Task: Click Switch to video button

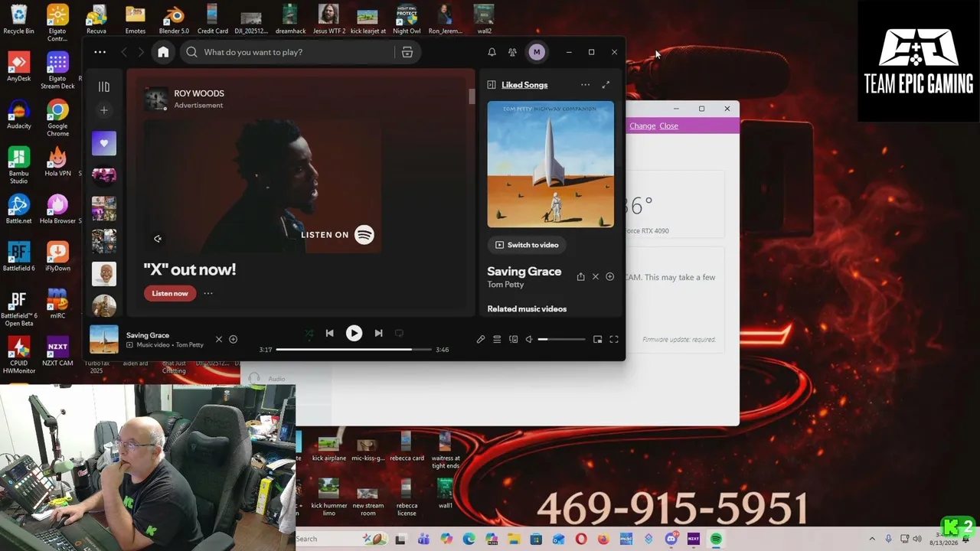Action: [527, 245]
